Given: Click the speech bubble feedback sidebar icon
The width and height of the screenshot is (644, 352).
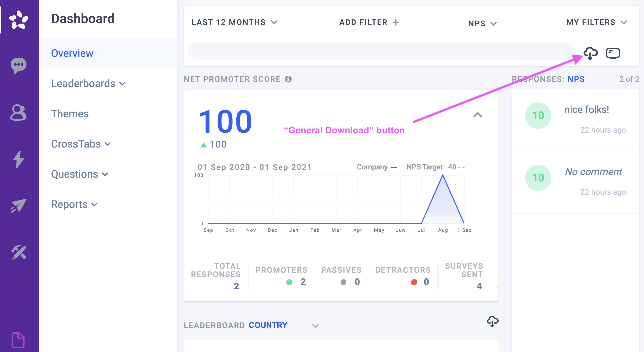Looking at the screenshot, I should [x=18, y=65].
